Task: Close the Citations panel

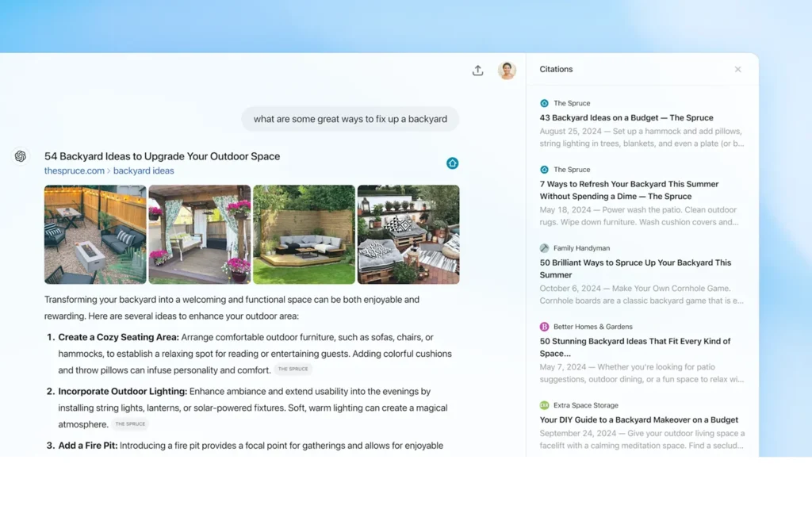Action: (x=738, y=70)
